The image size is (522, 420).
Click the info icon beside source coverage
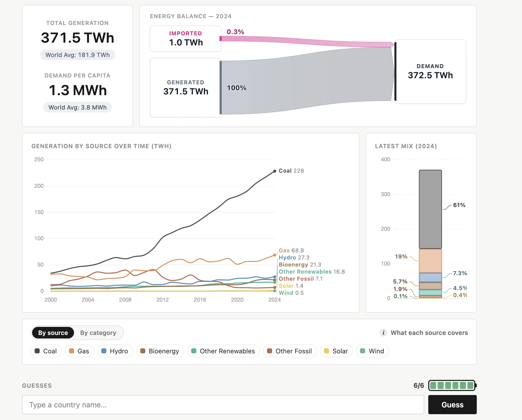(x=383, y=333)
